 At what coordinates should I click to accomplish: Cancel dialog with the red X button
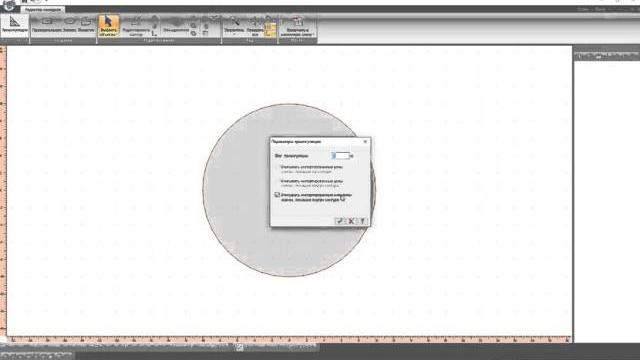point(351,221)
